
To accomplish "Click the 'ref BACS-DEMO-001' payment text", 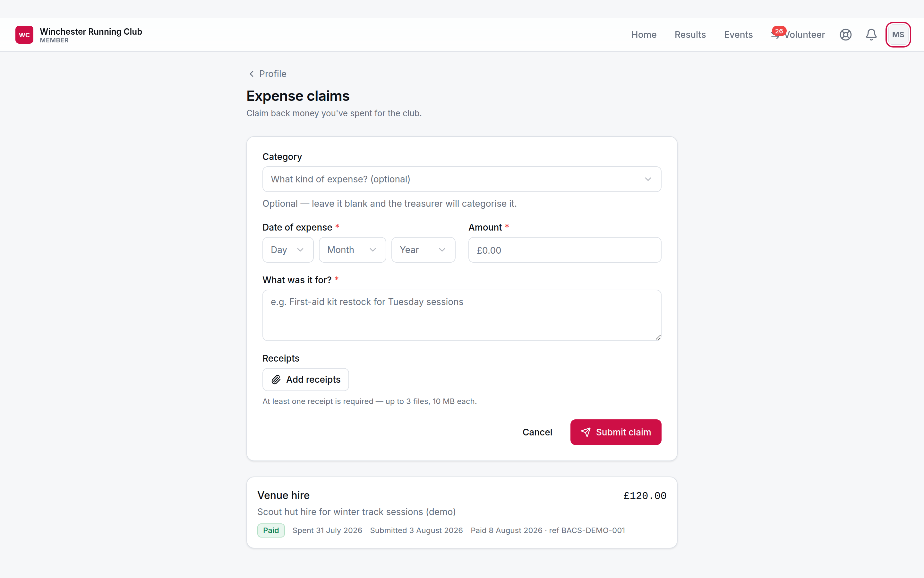I will (x=587, y=530).
